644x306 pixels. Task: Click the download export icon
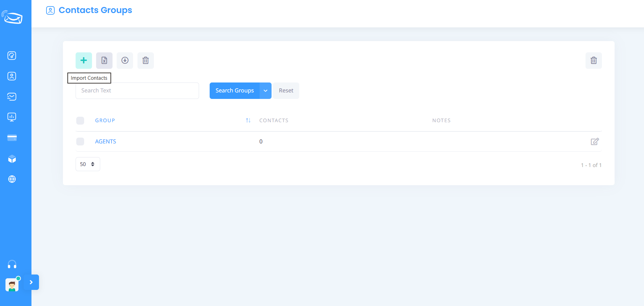point(125,61)
